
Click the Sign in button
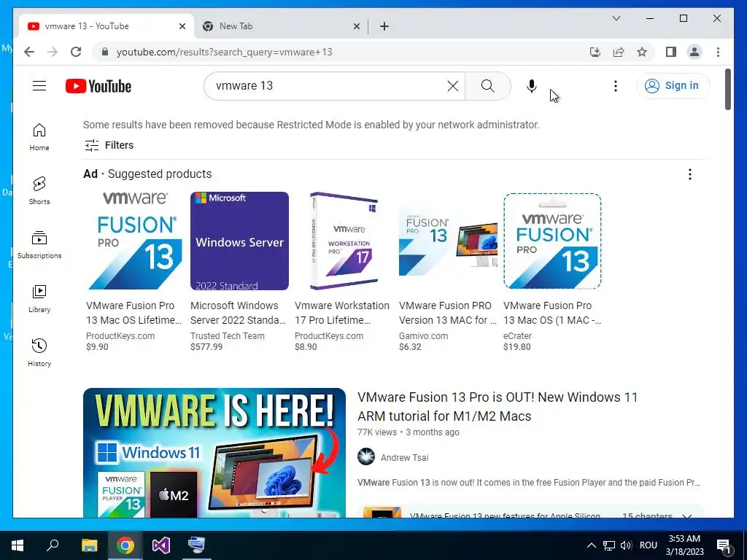[x=673, y=86]
